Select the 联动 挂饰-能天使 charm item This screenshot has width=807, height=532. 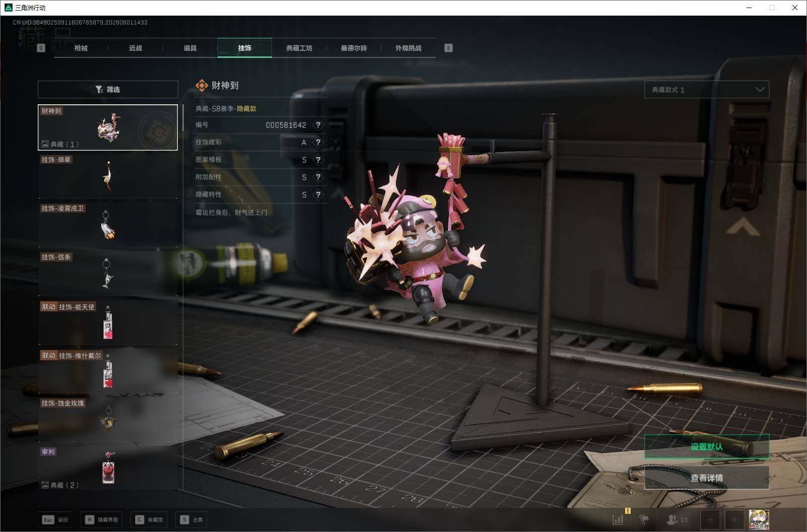pyautogui.click(x=108, y=323)
